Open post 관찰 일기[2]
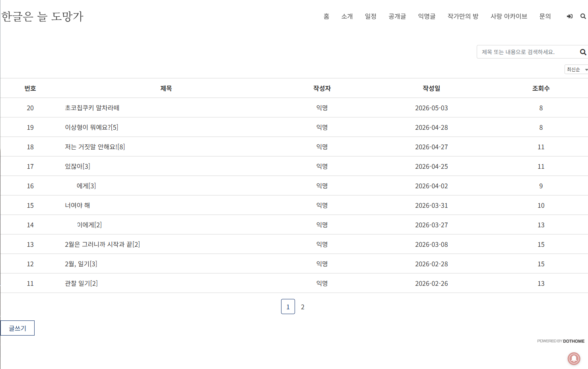The image size is (588, 369). coord(82,283)
